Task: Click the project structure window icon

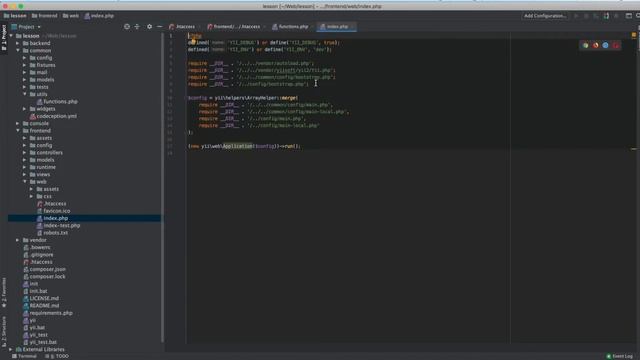Action: [x=629, y=16]
